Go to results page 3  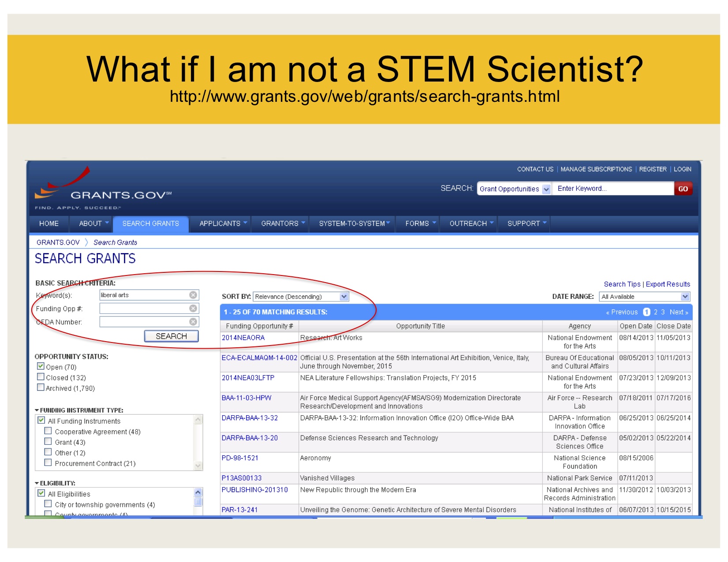[x=663, y=312]
